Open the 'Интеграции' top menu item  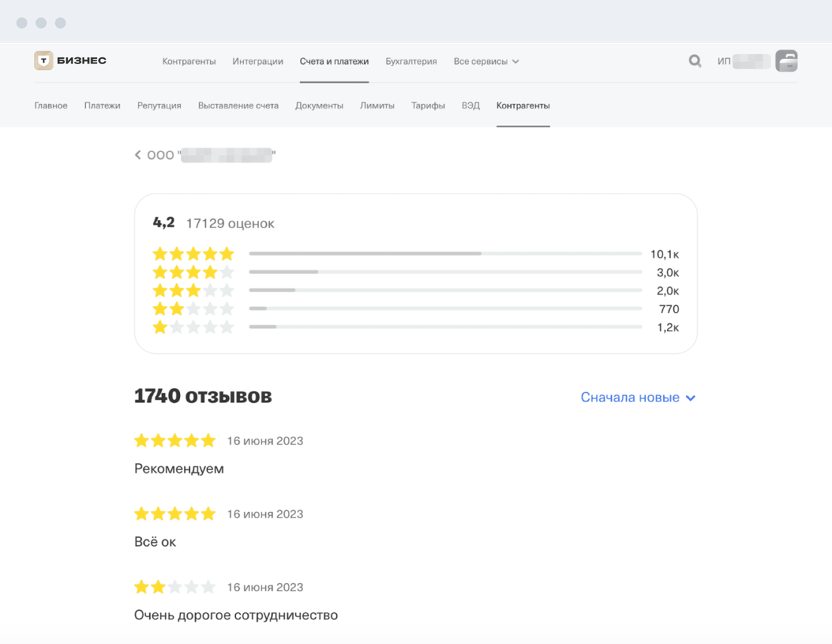click(x=258, y=62)
